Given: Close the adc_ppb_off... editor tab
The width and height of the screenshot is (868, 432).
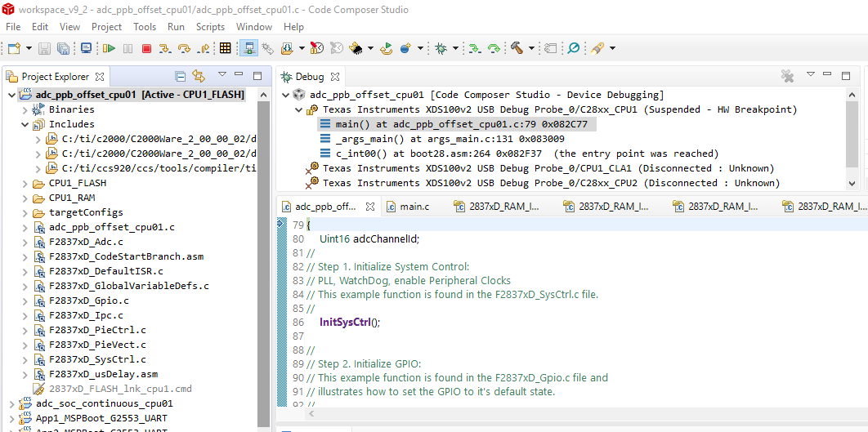Looking at the screenshot, I should click(370, 207).
